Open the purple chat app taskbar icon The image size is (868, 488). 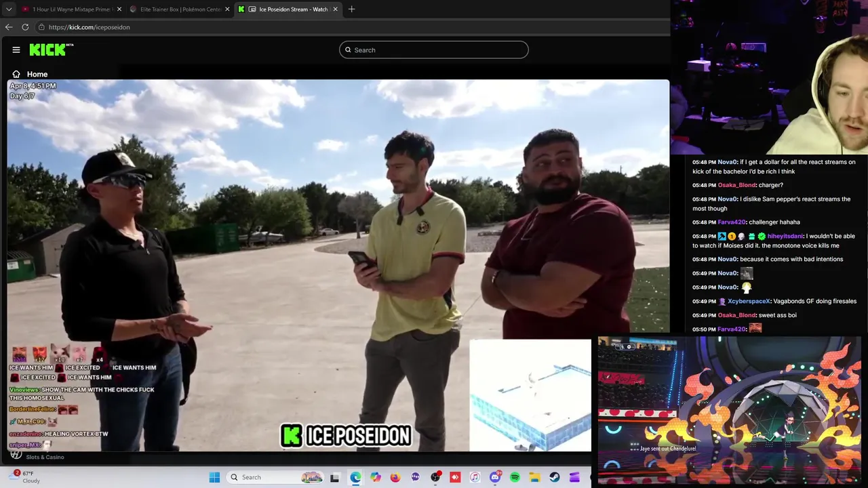point(415,477)
